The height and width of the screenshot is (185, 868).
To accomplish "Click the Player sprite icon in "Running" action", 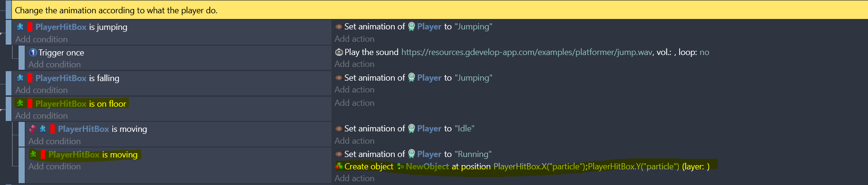I will click(412, 154).
